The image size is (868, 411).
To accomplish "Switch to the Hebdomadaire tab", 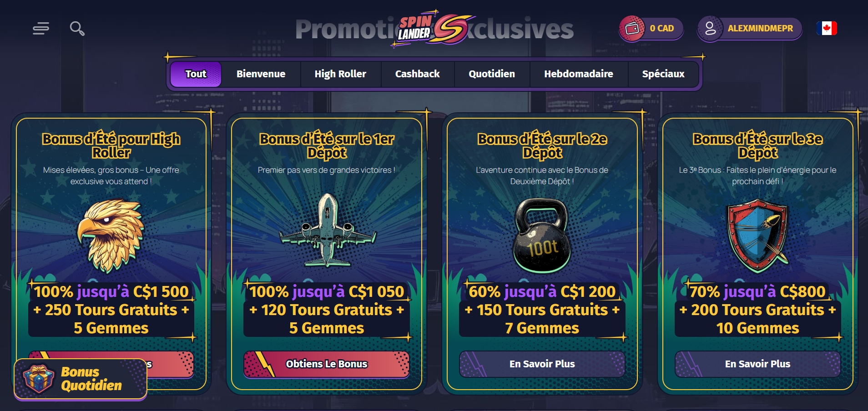I will click(579, 74).
